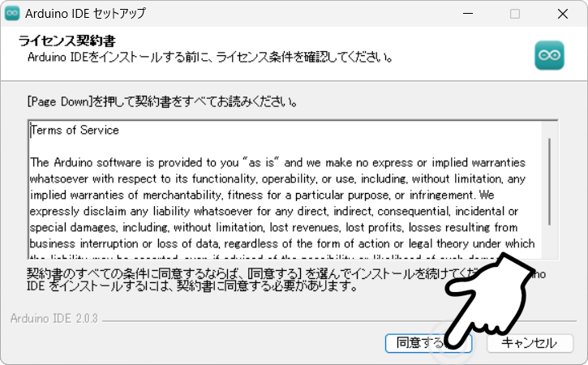Click the 'Arduino IDE セットアップ' window title
Viewport: 588px width, 365px height.
pos(85,14)
